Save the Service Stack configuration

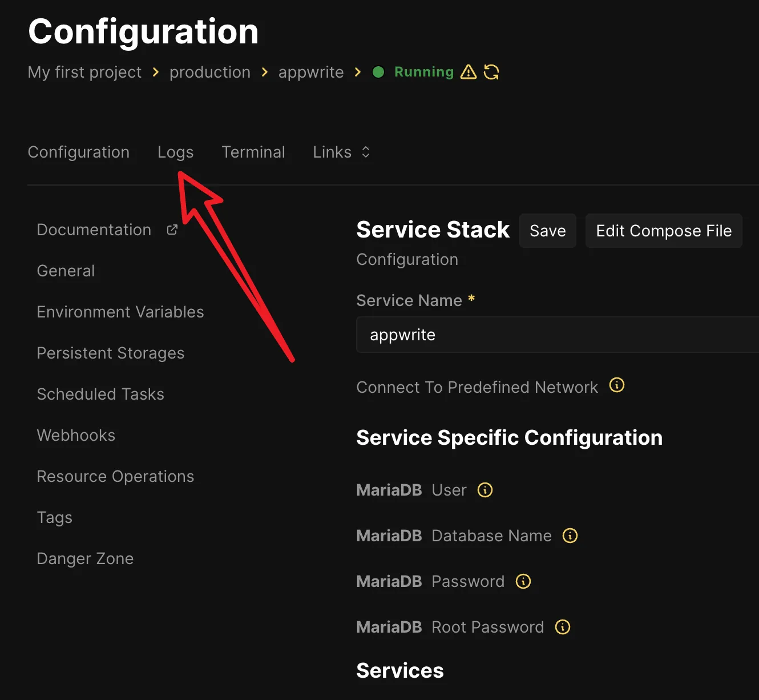pyautogui.click(x=547, y=231)
